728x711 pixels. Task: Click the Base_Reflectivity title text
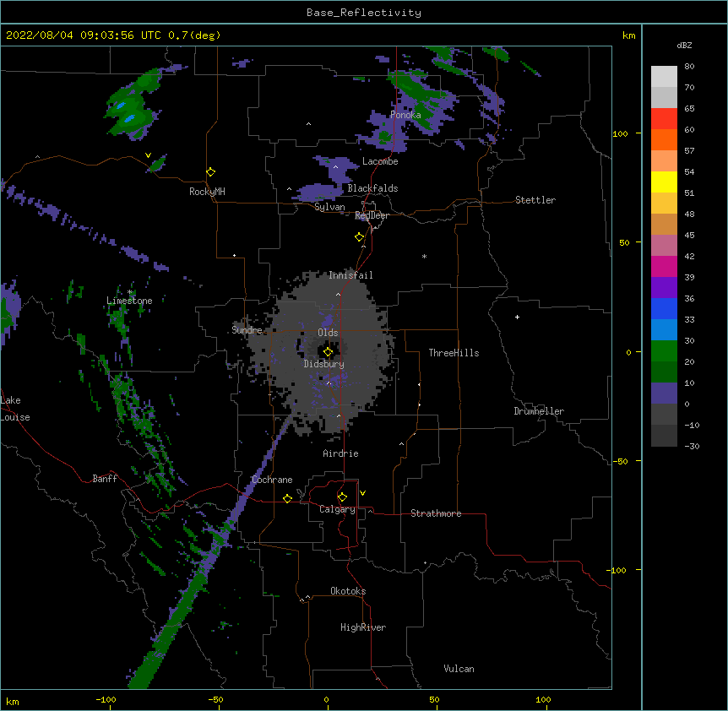tap(364, 13)
